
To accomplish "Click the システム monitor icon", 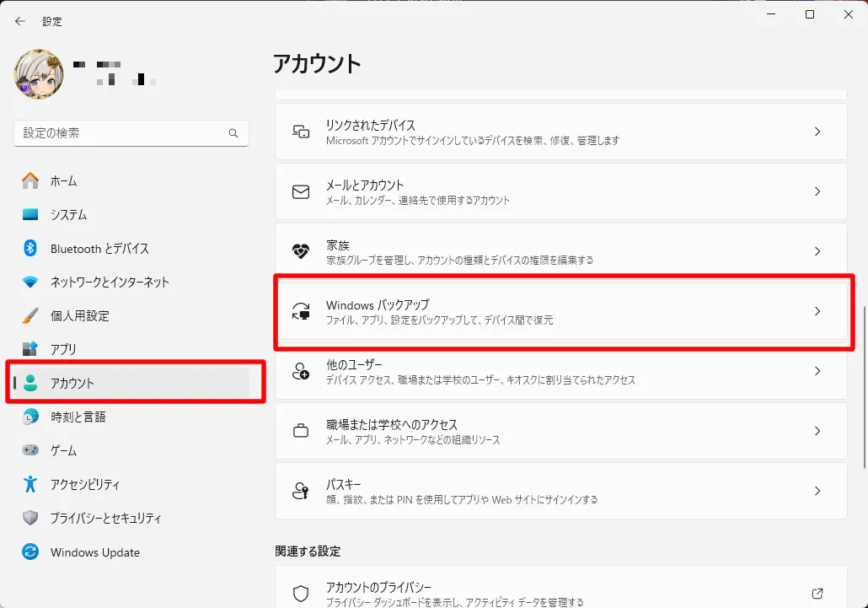I will click(29, 214).
